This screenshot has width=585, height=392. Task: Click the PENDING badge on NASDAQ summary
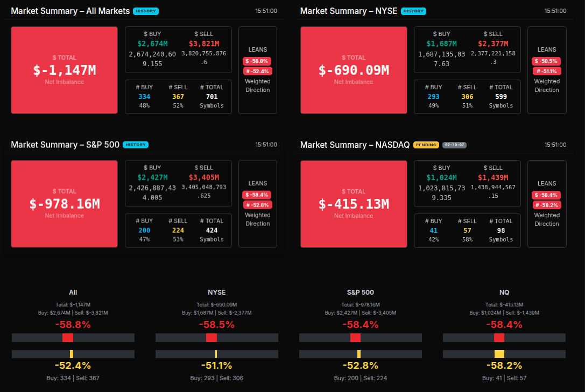426,145
